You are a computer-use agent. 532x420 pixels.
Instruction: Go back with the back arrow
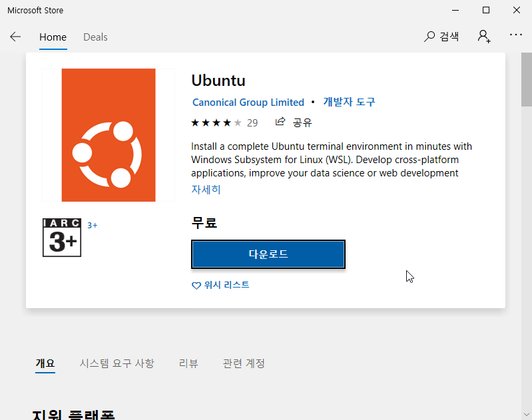click(15, 37)
